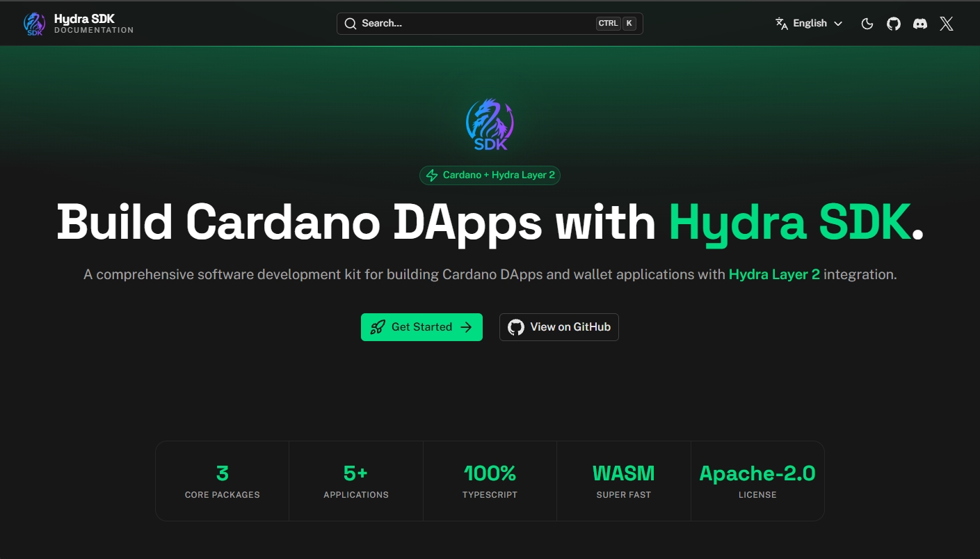Click the Hydra SDK Documentation title
The image size is (980, 559).
[93, 24]
